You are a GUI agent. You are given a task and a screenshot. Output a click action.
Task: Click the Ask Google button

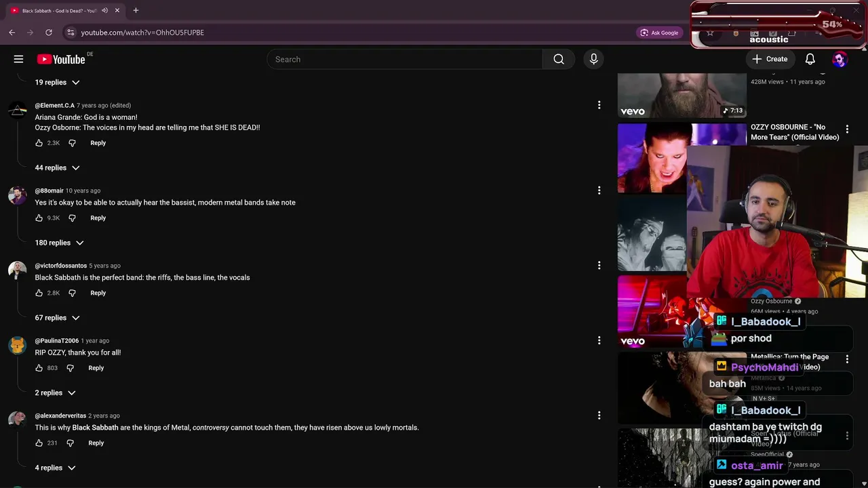[x=658, y=33]
